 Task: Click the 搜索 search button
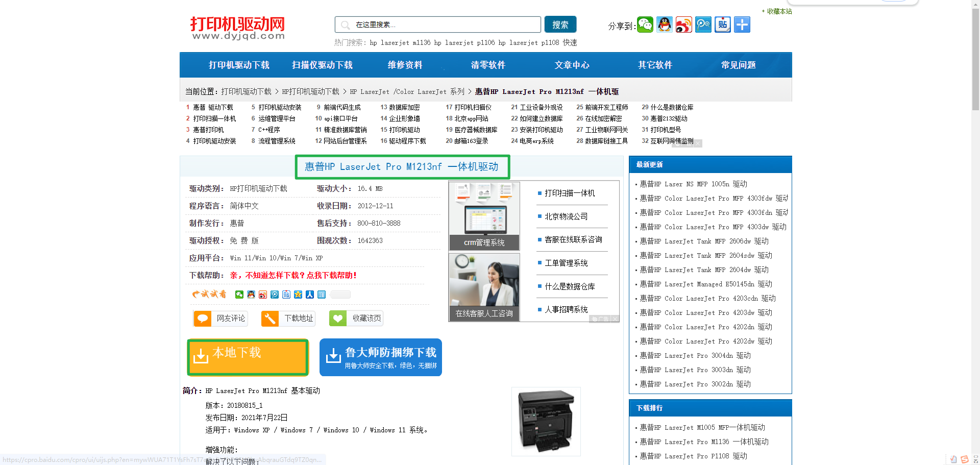[560, 25]
